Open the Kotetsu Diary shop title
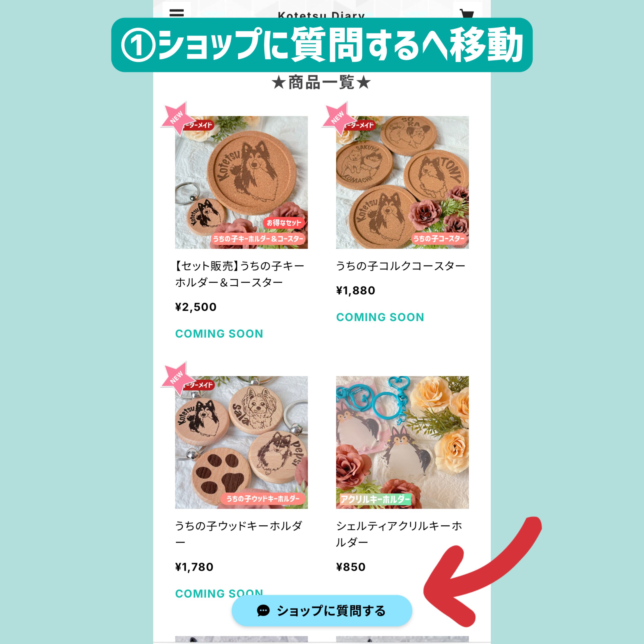Image resolution: width=644 pixels, height=644 pixels. 321,15
